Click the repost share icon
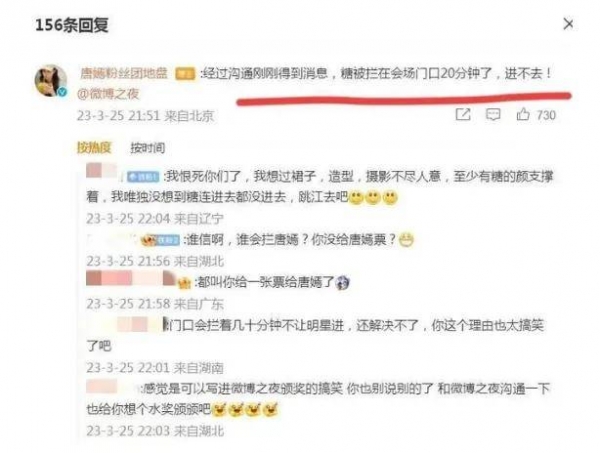 (x=463, y=114)
